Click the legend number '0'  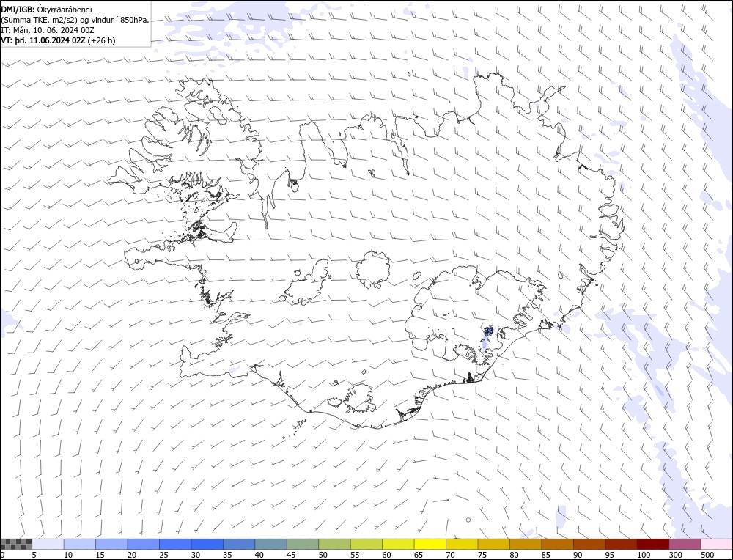click(x=2, y=555)
